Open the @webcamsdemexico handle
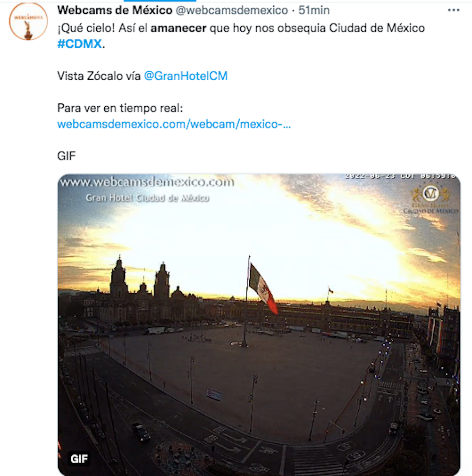The image size is (472, 476). [232, 10]
